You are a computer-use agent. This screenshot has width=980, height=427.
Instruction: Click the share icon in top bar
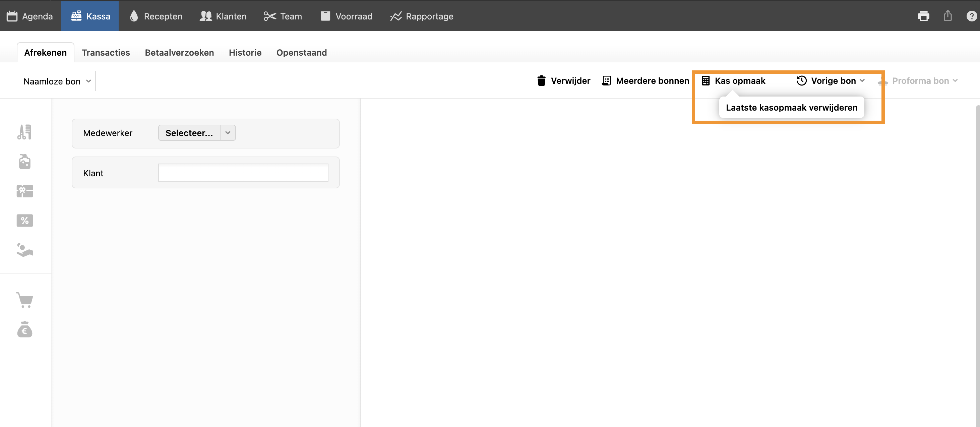948,16
